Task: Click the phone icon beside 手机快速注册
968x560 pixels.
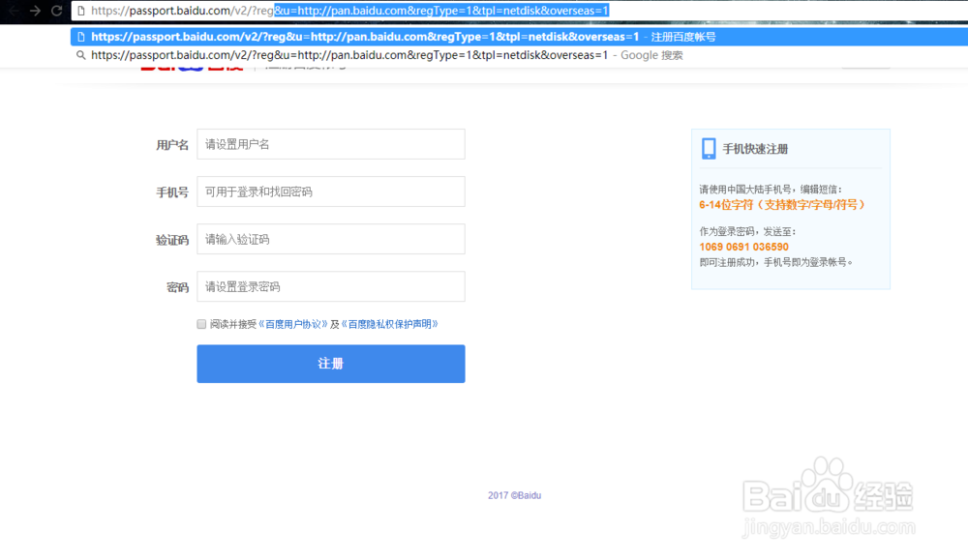Action: (709, 149)
